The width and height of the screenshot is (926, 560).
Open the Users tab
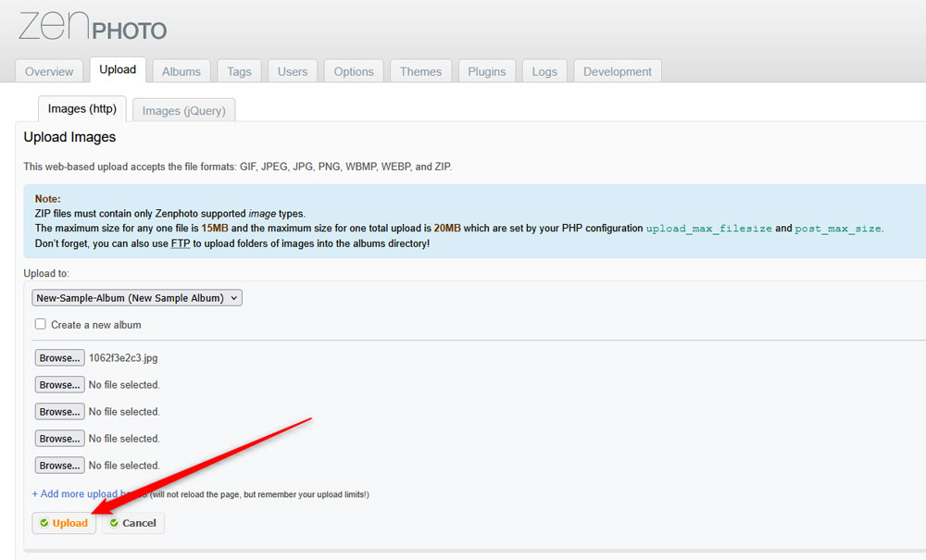293,70
